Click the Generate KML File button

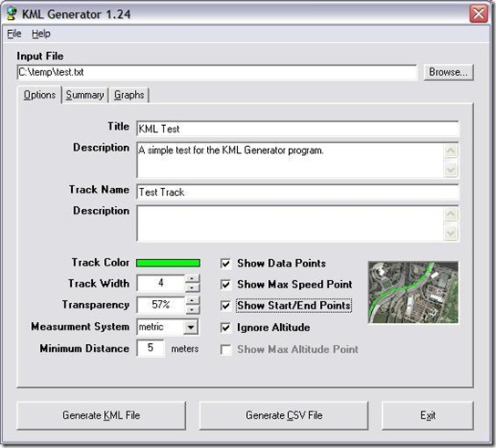[101, 415]
